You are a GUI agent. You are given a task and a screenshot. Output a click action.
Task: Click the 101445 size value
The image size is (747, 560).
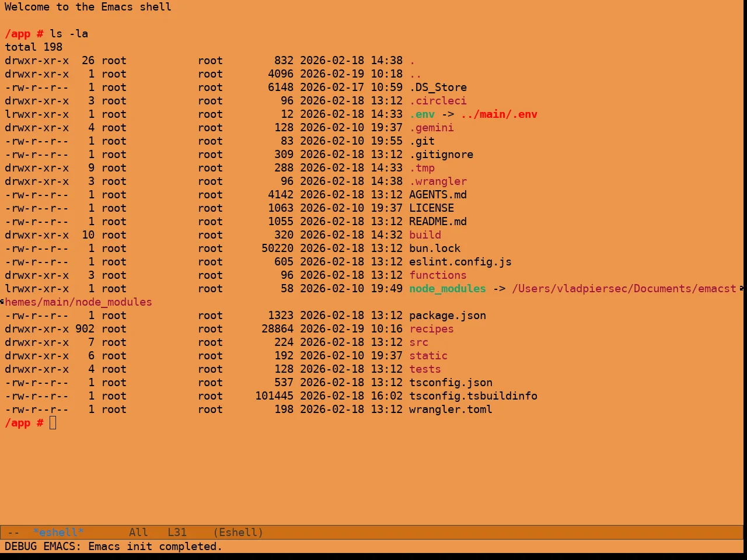pyautogui.click(x=274, y=396)
